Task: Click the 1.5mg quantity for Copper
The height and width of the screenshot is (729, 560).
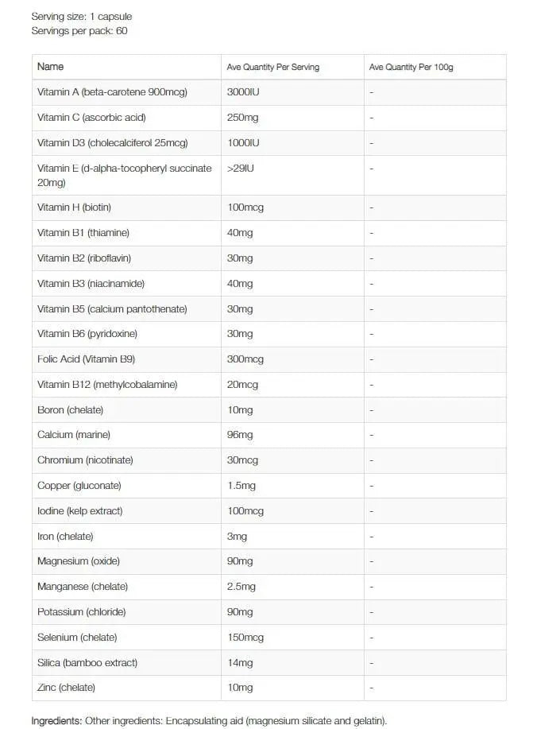Action: tap(241, 486)
